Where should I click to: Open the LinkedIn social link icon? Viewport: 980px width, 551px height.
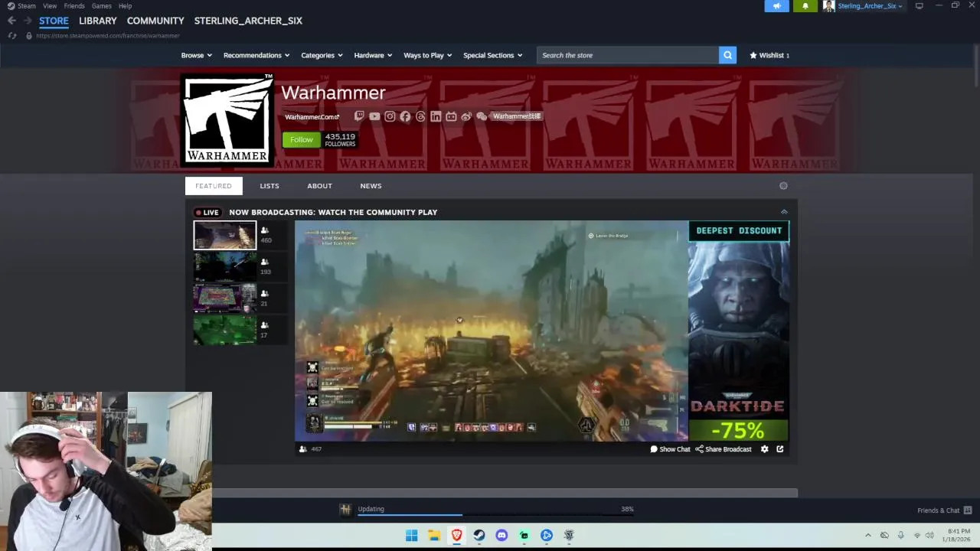[436, 116]
